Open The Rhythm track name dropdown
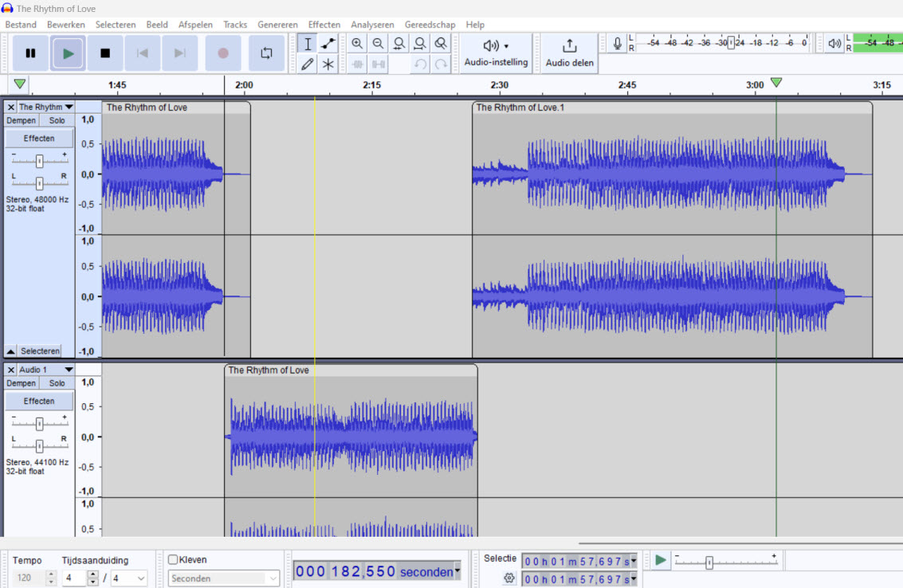Screen dimensions: 903x588 click(45, 107)
